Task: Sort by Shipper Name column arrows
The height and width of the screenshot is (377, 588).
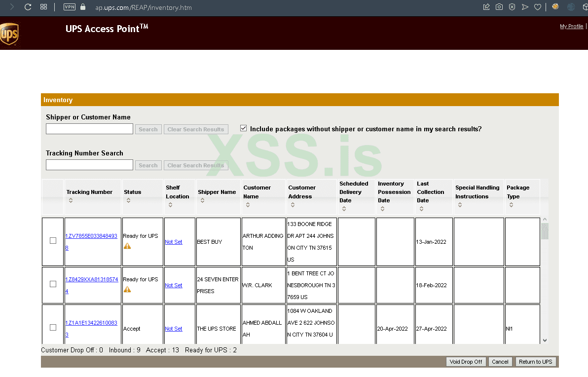Action: coord(203,201)
